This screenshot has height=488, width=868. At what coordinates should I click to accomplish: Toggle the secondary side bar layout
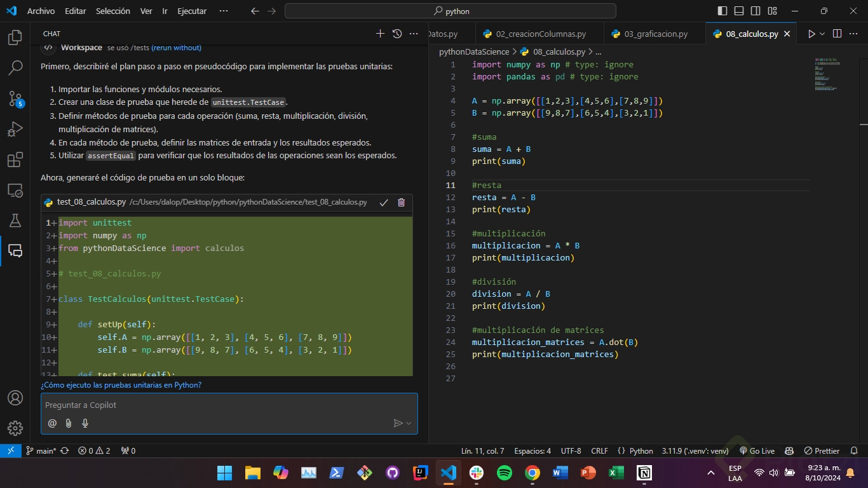tap(756, 11)
